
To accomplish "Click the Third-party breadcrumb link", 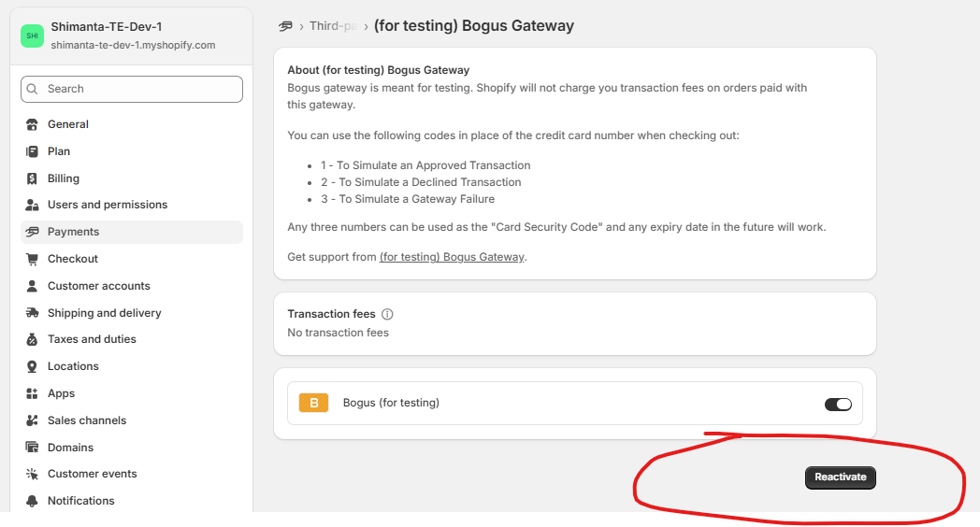I will 332,26.
